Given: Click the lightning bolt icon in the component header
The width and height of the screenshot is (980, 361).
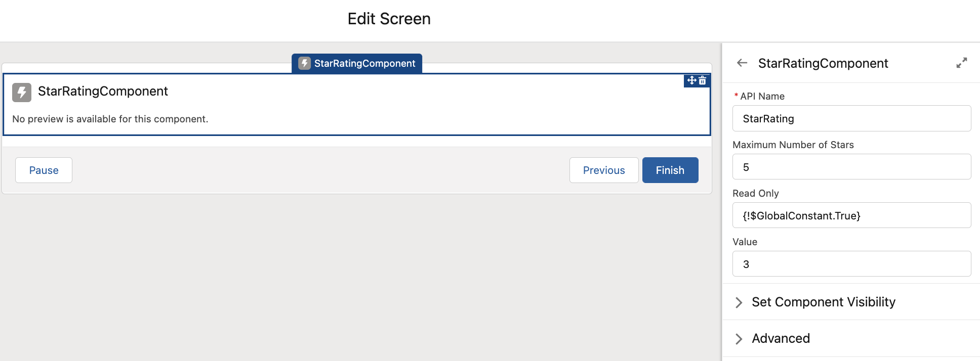Looking at the screenshot, I should (x=21, y=92).
